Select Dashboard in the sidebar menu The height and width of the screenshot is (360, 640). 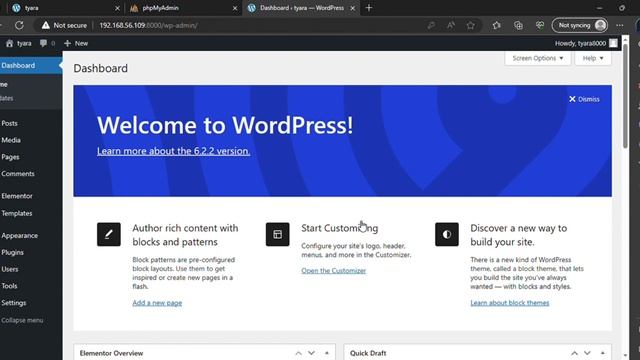coord(31,65)
